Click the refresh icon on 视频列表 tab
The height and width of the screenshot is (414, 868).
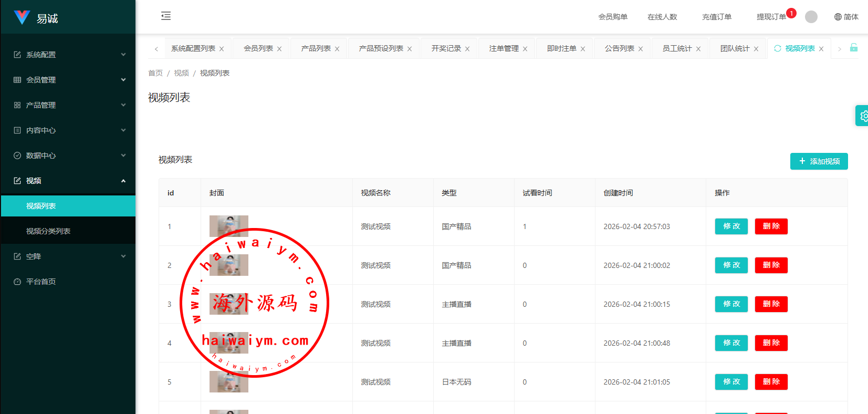pos(778,48)
